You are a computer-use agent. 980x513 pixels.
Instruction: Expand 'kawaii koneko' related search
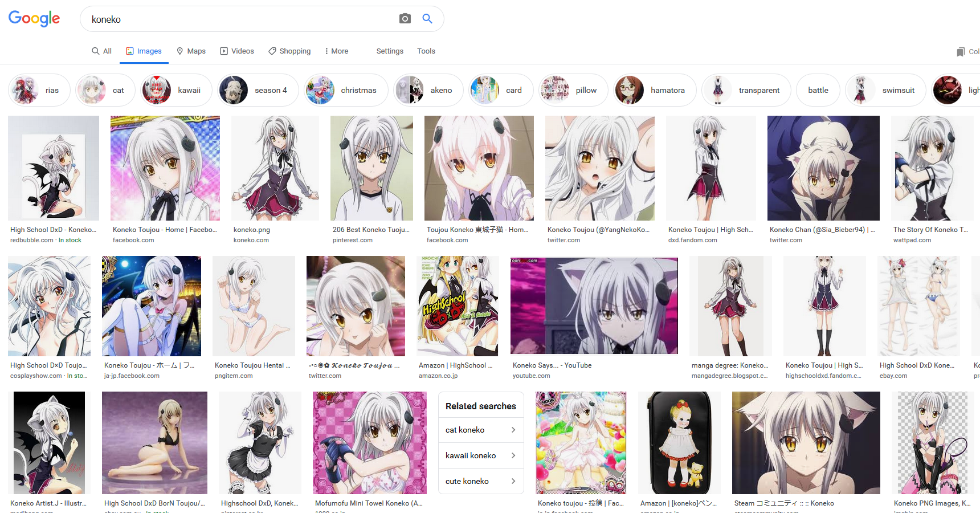[481, 455]
